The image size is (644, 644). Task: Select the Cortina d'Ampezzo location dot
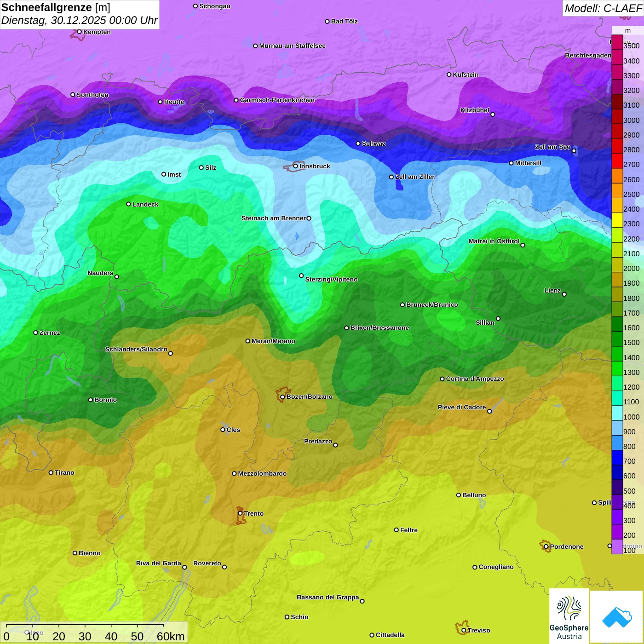click(442, 379)
